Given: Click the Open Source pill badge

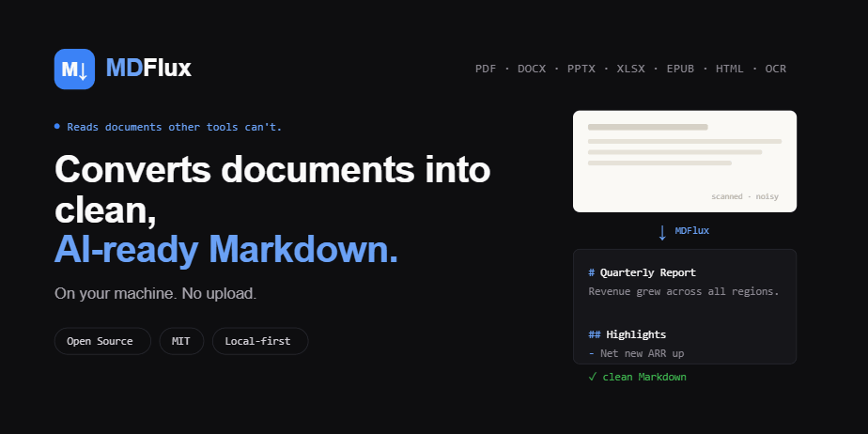Looking at the screenshot, I should (x=102, y=341).
